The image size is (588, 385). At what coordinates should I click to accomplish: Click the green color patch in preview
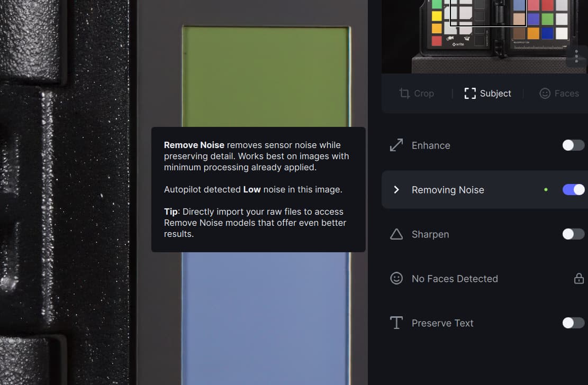click(x=266, y=74)
